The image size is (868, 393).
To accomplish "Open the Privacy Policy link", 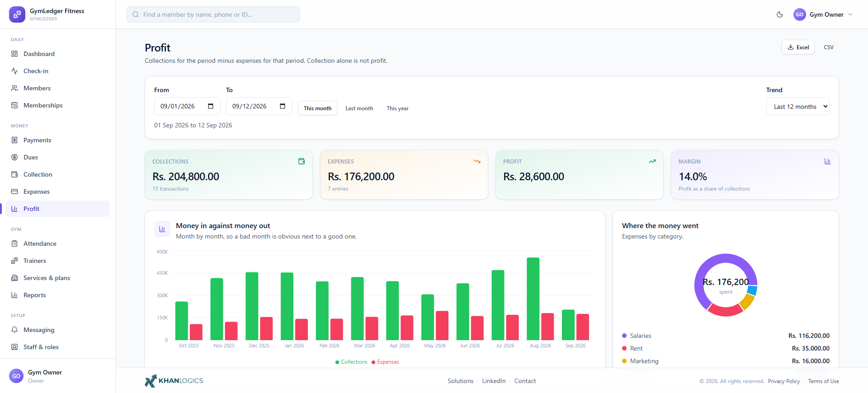I will pos(784,381).
